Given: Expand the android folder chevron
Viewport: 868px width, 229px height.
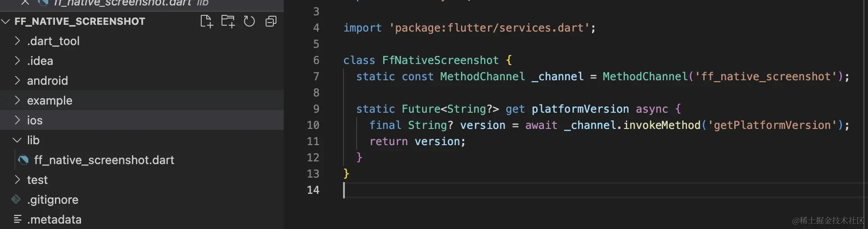Looking at the screenshot, I should coord(18,81).
